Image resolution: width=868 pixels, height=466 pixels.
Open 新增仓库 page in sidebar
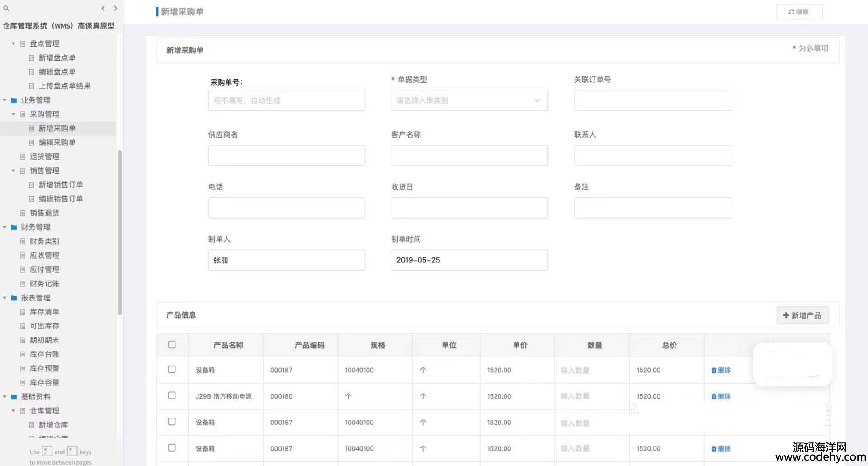pyautogui.click(x=53, y=425)
